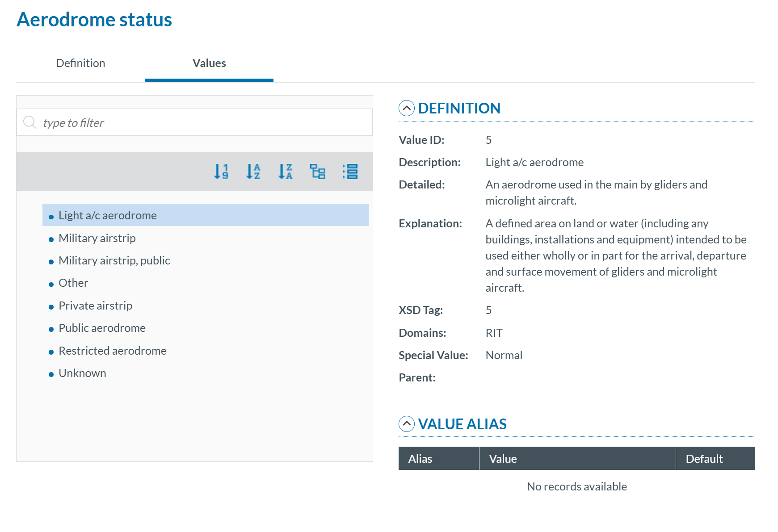This screenshot has width=778, height=532.
Task: Collapse the Definition section
Action: (x=406, y=108)
